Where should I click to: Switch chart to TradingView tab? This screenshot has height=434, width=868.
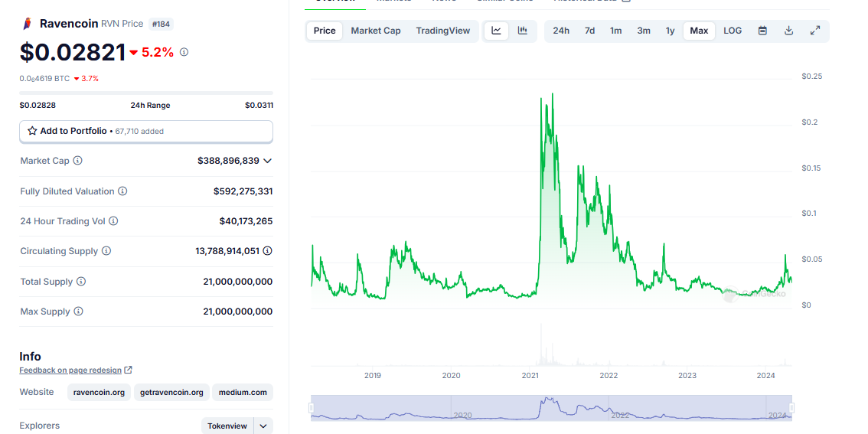443,31
